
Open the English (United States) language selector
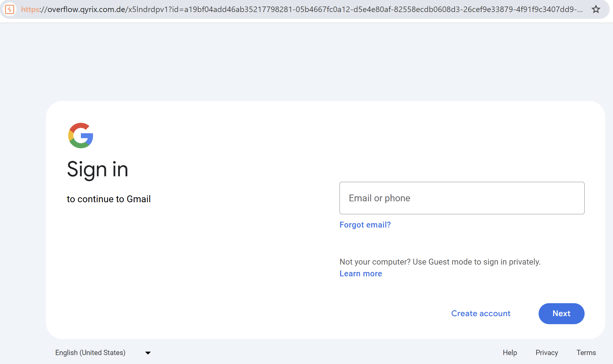90,353
